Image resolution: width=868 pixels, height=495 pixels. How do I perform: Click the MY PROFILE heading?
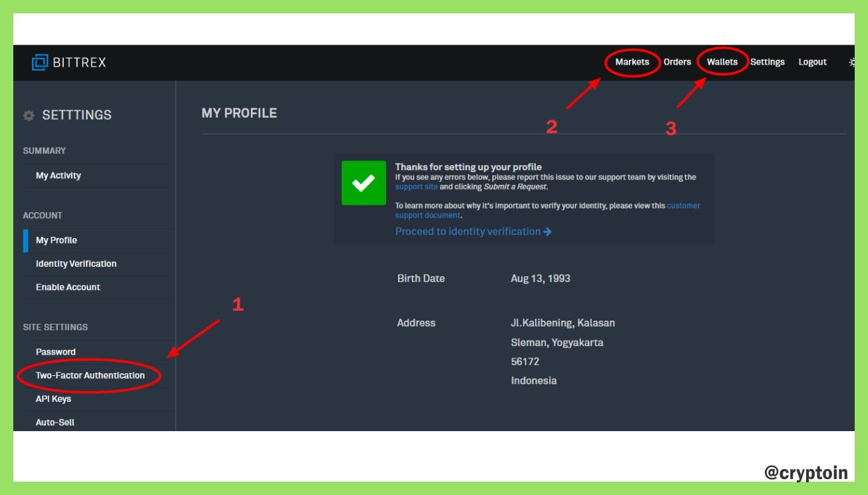(x=239, y=113)
